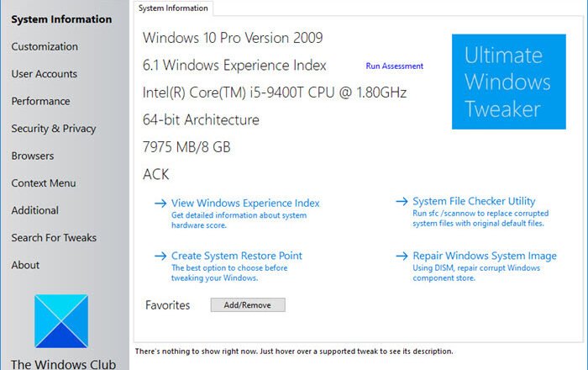The image size is (588, 370).
Task: Select Context Menu in sidebar
Action: (x=43, y=183)
